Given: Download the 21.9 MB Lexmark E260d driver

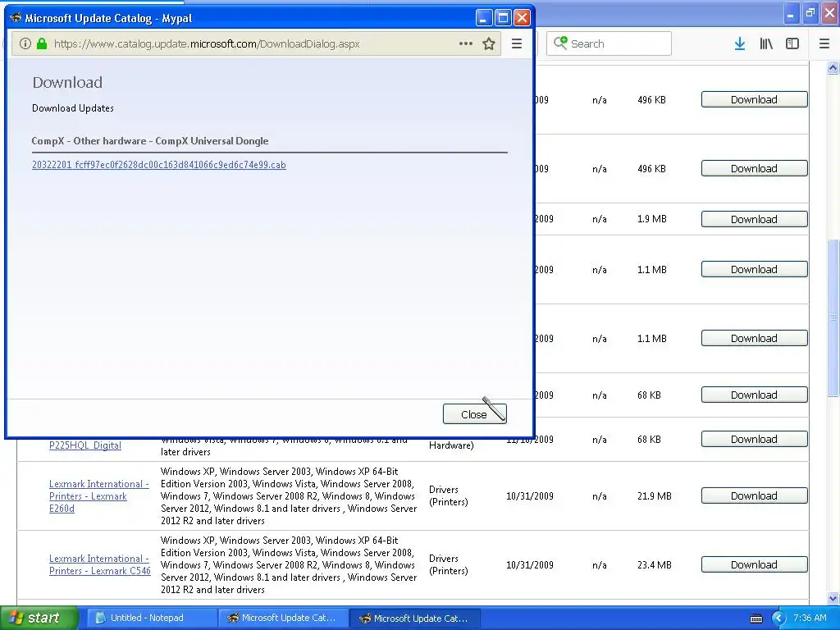Looking at the screenshot, I should [754, 495].
